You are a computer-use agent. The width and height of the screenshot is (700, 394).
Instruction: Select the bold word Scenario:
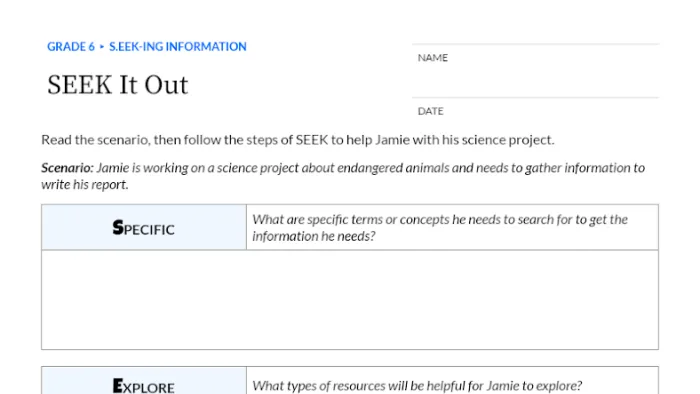click(x=67, y=168)
